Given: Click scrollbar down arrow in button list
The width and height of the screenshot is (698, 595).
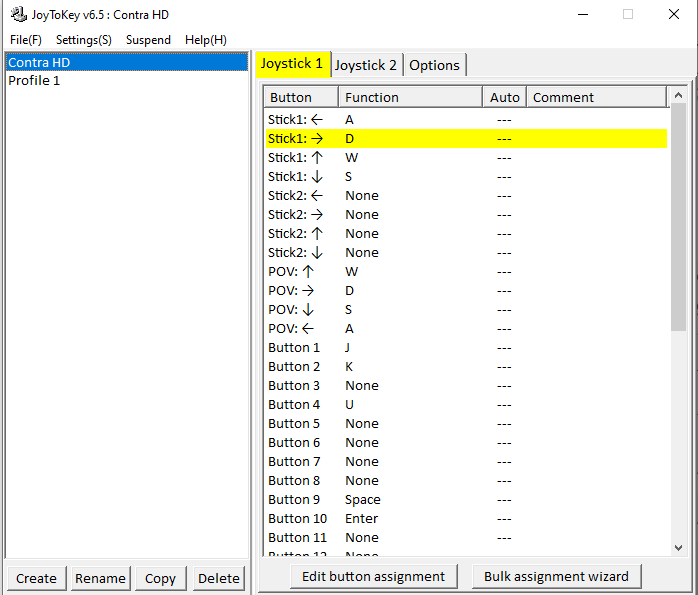Looking at the screenshot, I should [678, 548].
